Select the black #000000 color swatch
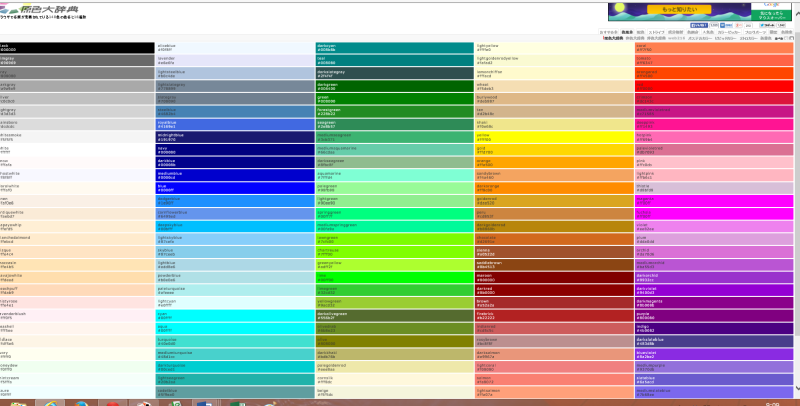The height and width of the screenshot is (406, 800). coord(75,47)
